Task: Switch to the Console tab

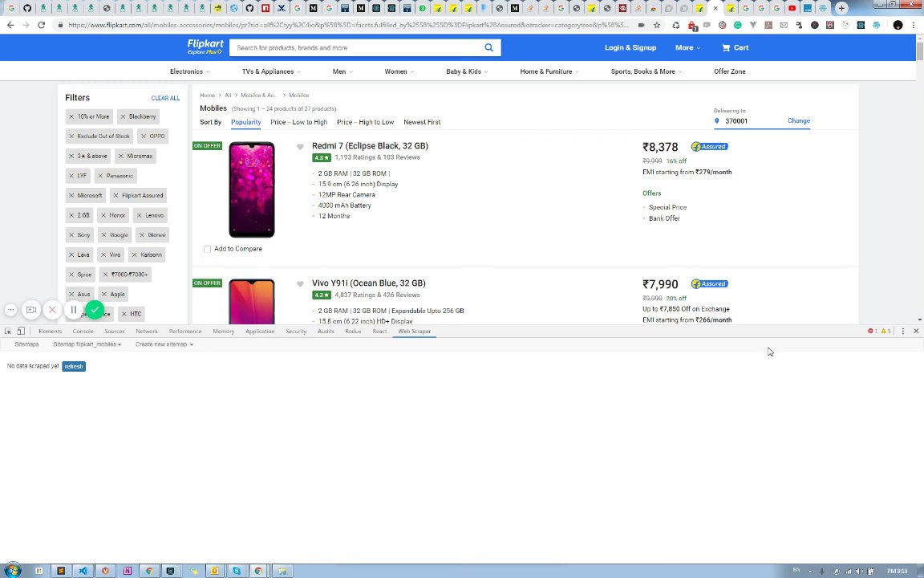Action: pos(83,332)
